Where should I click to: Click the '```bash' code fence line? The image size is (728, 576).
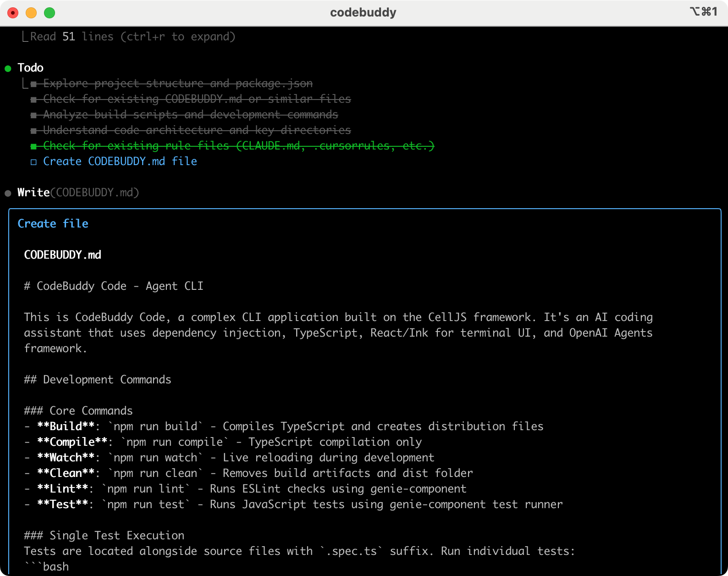46,567
